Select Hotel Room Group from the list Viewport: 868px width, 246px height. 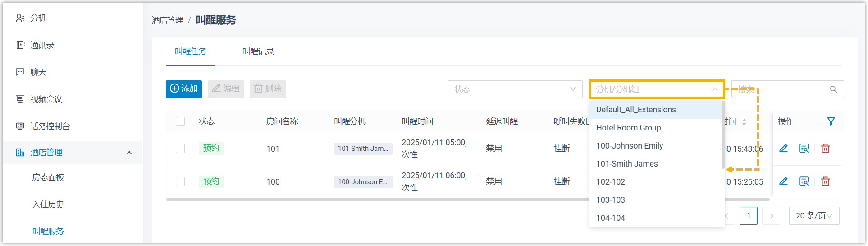(628, 128)
